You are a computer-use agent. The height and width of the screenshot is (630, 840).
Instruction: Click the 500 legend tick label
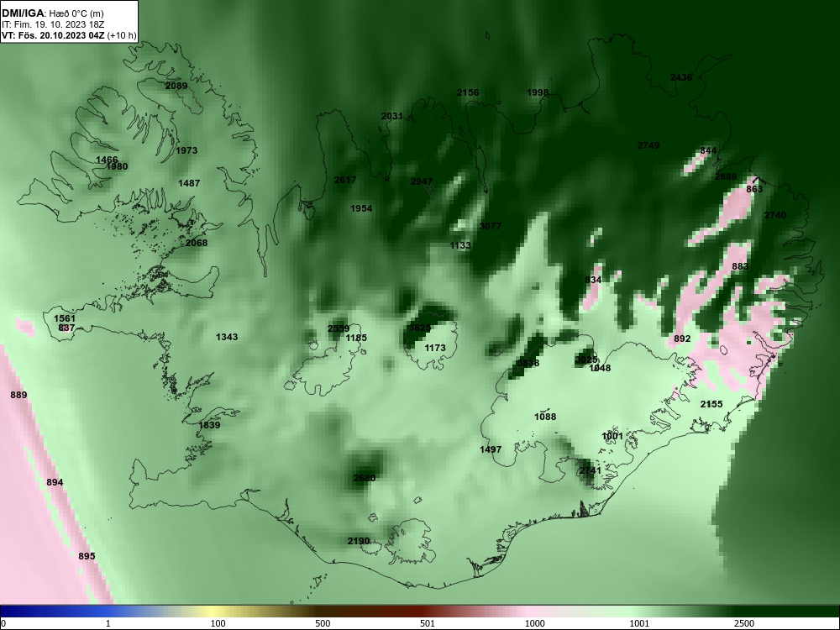(323, 623)
